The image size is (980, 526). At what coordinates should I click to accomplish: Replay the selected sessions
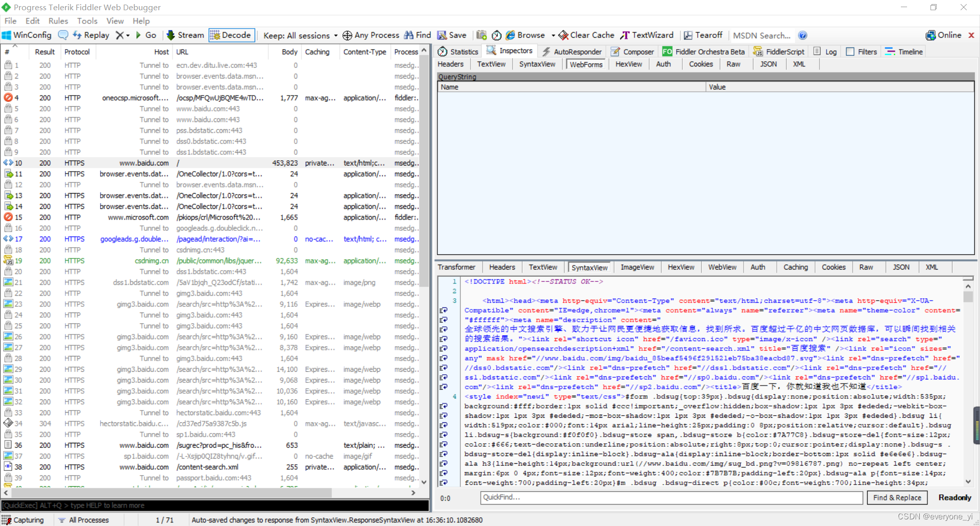click(x=91, y=35)
